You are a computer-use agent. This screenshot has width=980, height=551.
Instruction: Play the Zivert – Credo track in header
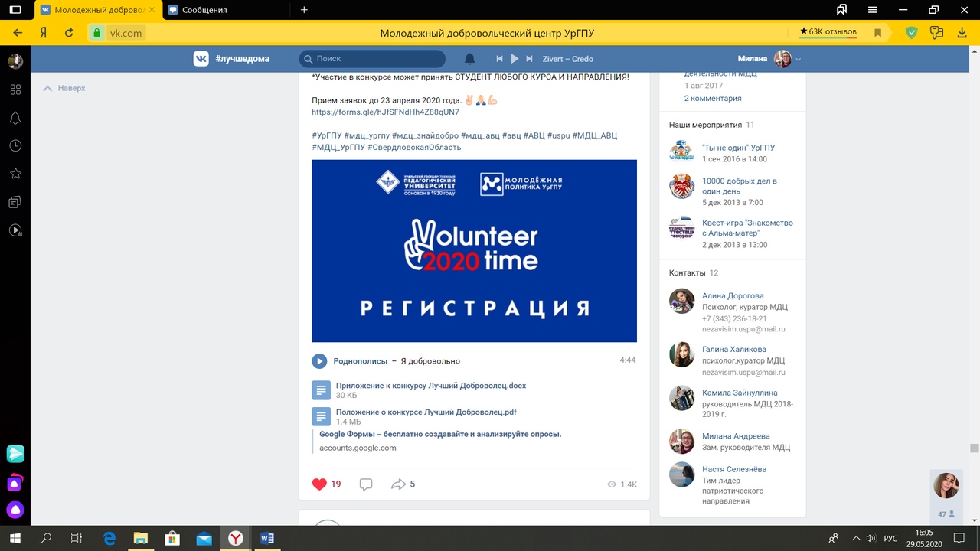514,59
